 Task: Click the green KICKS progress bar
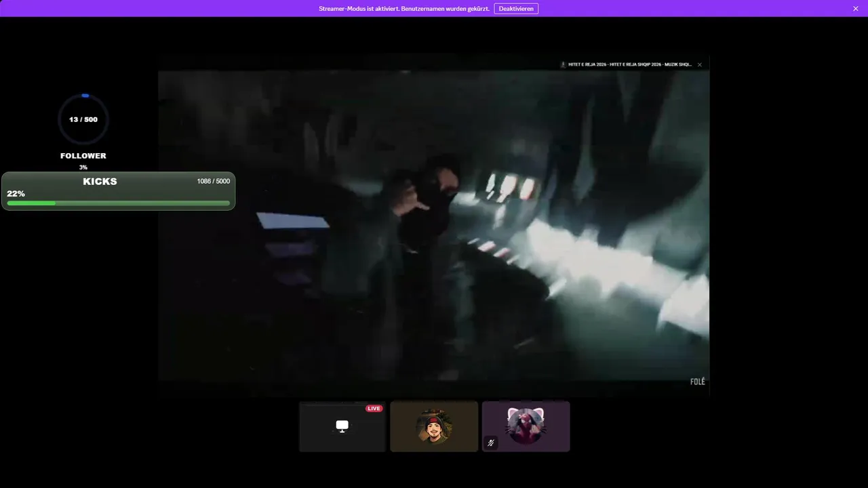(119, 203)
